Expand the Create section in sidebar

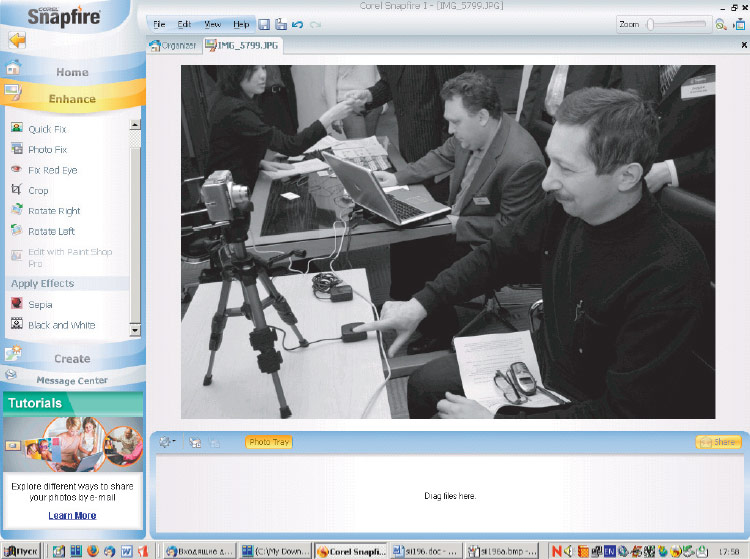pos(72,358)
